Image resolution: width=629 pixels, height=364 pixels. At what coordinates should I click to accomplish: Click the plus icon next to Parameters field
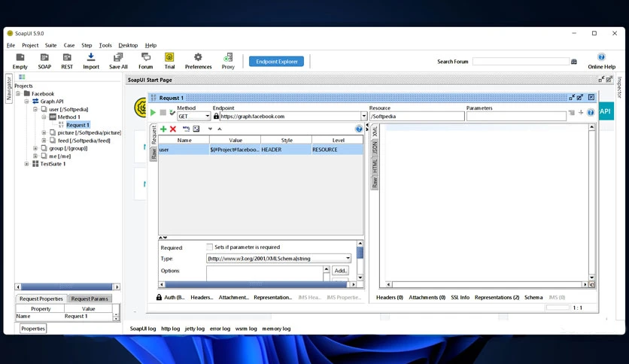[580, 113]
